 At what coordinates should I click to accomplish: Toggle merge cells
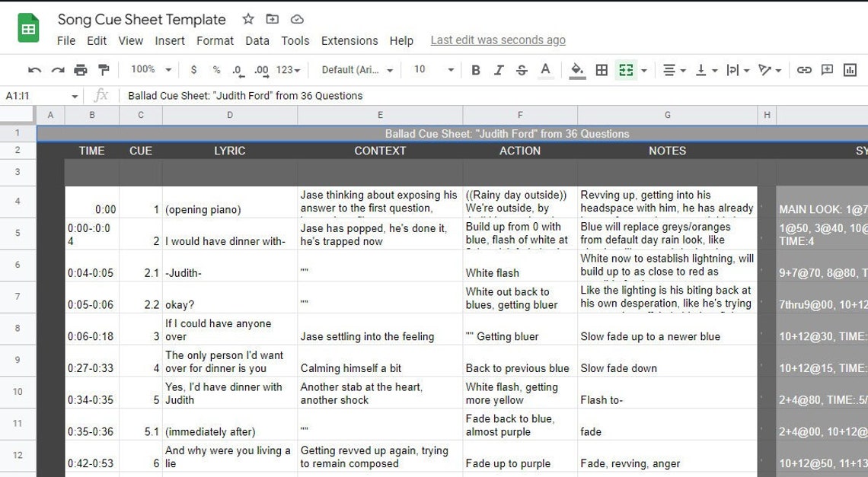(x=624, y=69)
